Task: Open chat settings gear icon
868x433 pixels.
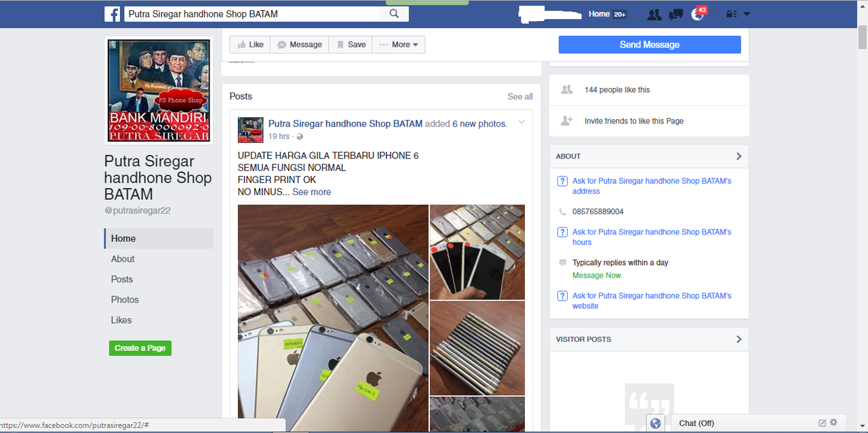Action: (833, 422)
